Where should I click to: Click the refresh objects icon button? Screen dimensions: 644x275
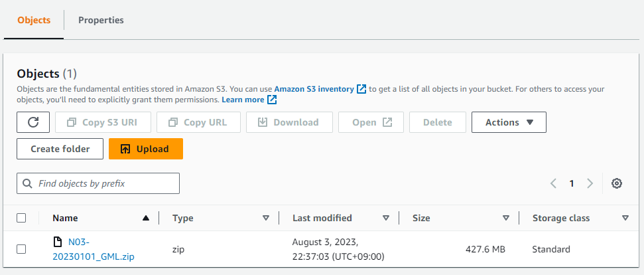(x=33, y=122)
